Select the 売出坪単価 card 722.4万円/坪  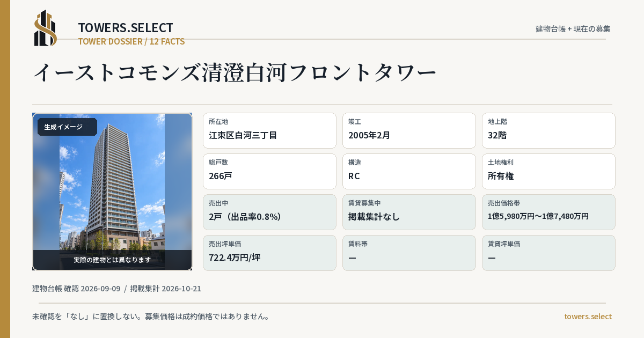click(269, 253)
